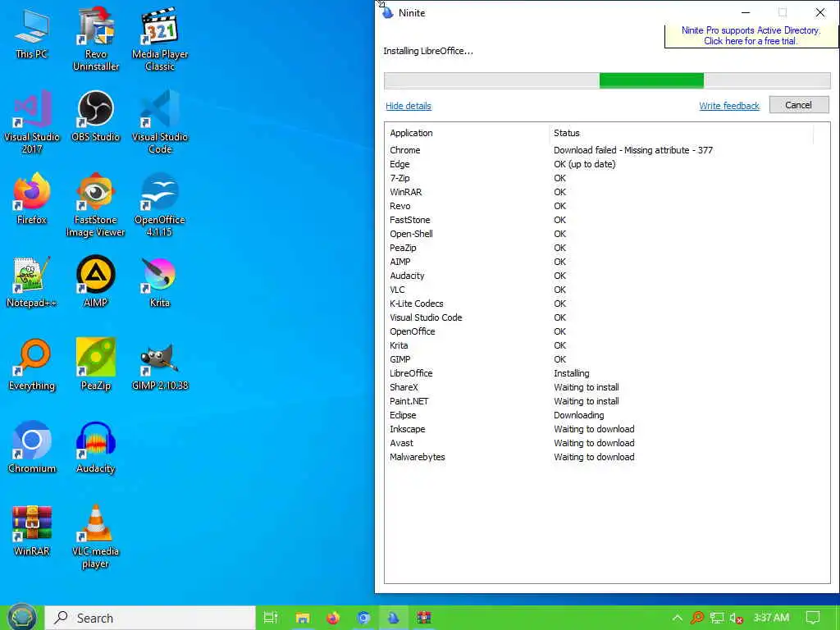
Task: Open Start menu button
Action: 21,618
